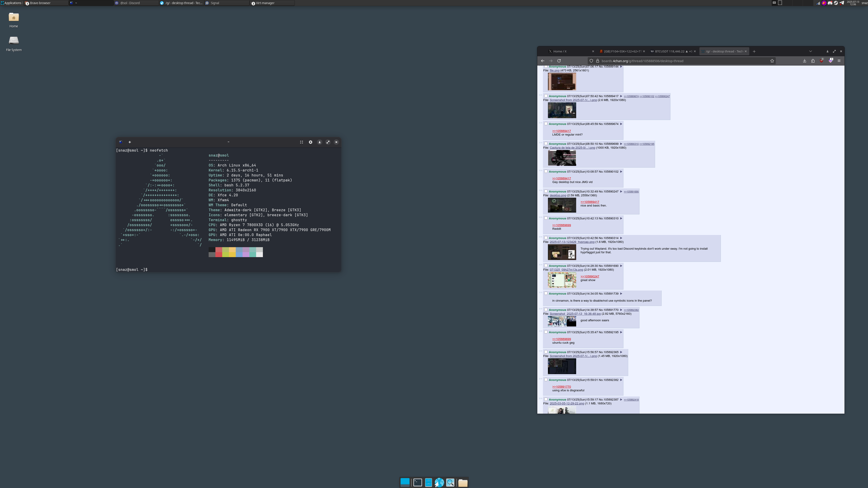The height and width of the screenshot is (488, 868).
Task: Switch to the BTCUSDT browser tab
Action: click(673, 52)
